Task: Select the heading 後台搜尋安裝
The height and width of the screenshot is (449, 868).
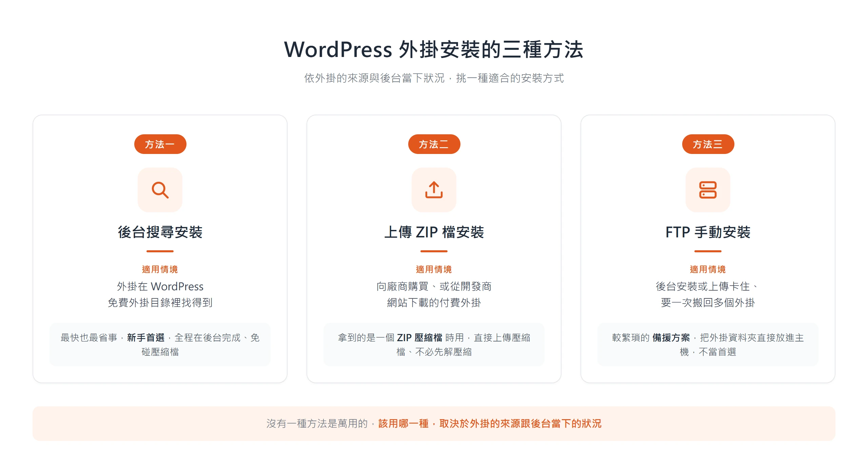Action: click(x=160, y=232)
